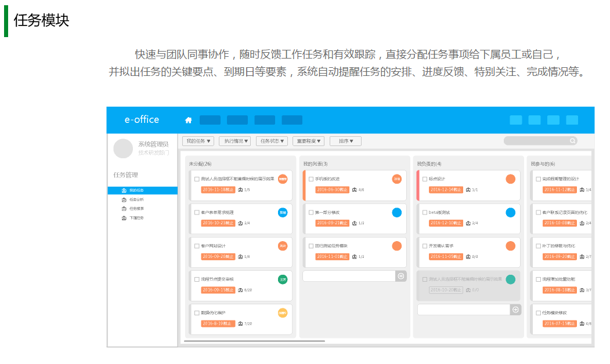610x364 pixels.
Task: Focus new task input in 我负责的 column
Action: (464, 310)
